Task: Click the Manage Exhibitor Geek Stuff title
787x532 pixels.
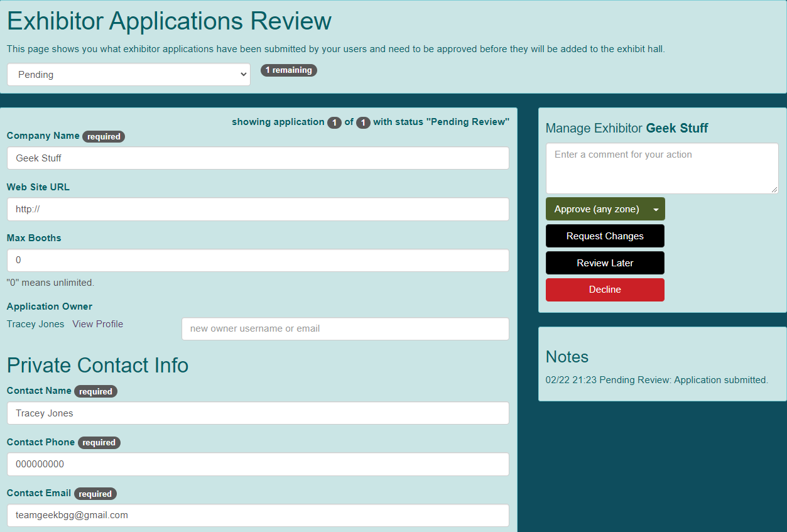Action: point(627,128)
